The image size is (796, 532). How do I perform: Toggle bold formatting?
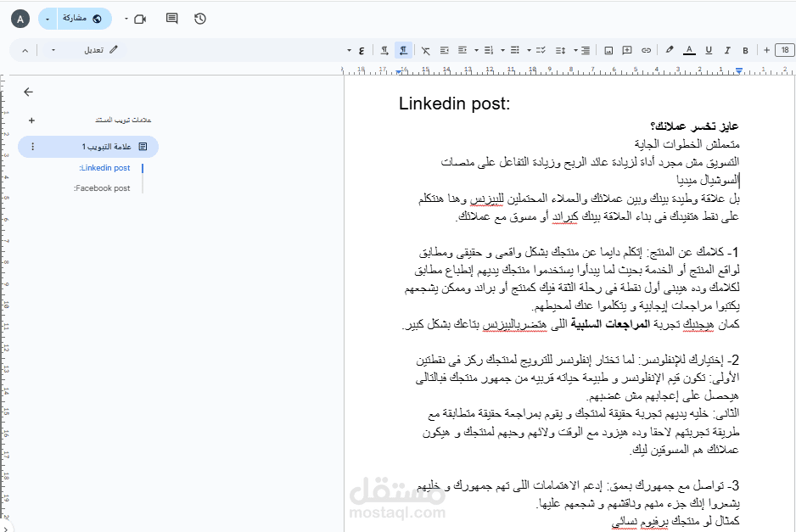coord(745,50)
